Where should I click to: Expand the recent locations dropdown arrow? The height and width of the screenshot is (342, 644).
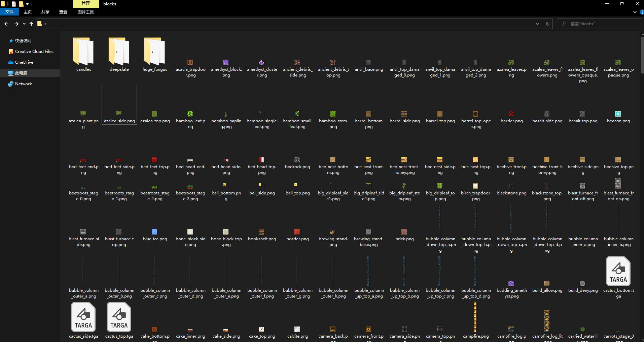click(24, 24)
